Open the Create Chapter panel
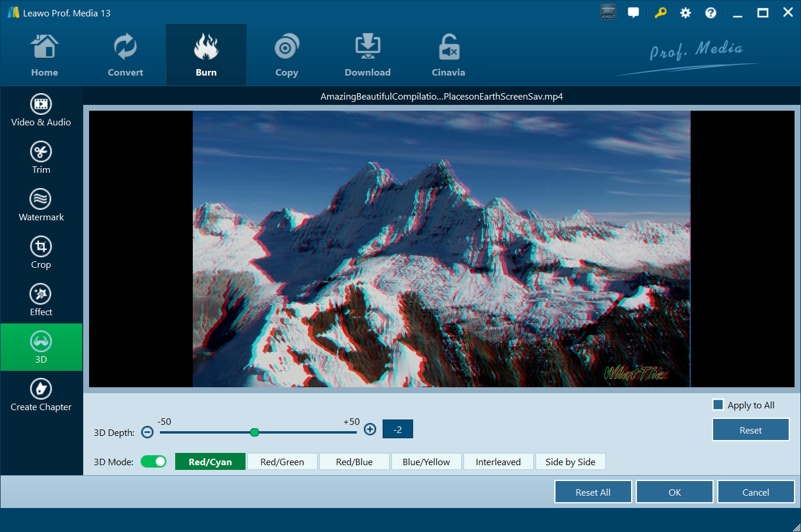Image resolution: width=801 pixels, height=532 pixels. (x=41, y=395)
